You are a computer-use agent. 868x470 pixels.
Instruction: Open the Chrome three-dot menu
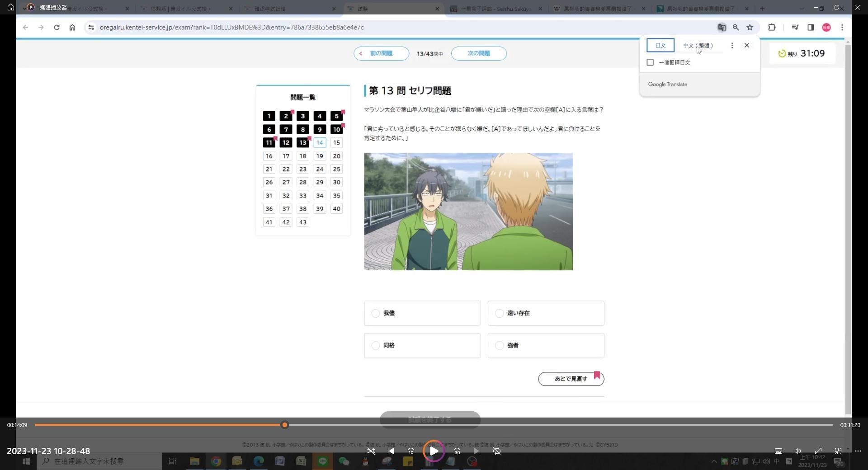tap(842, 28)
